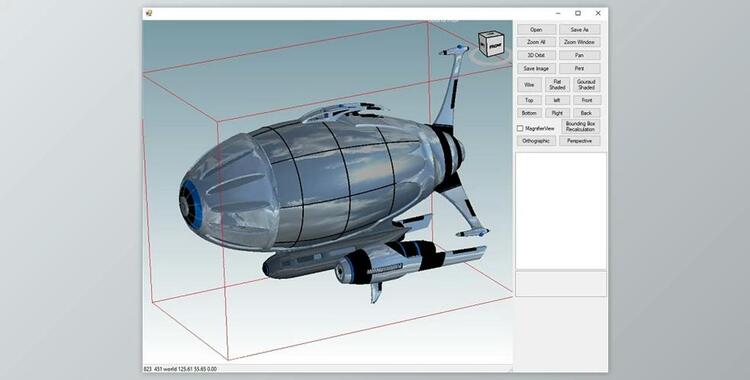Enable the MagnifierView checkbox
Viewport: 750px width, 380px height.
coord(520,129)
